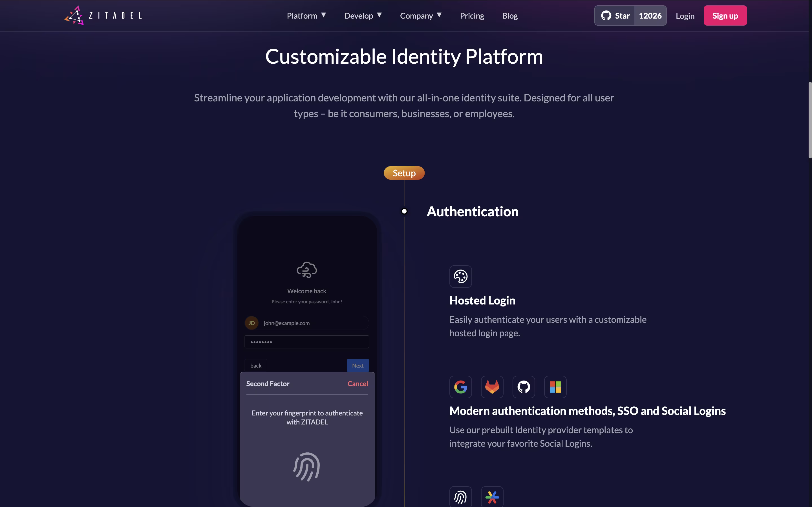Image resolution: width=812 pixels, height=507 pixels.
Task: Tap the large fingerprint in Second Factor panel
Action: tap(307, 467)
